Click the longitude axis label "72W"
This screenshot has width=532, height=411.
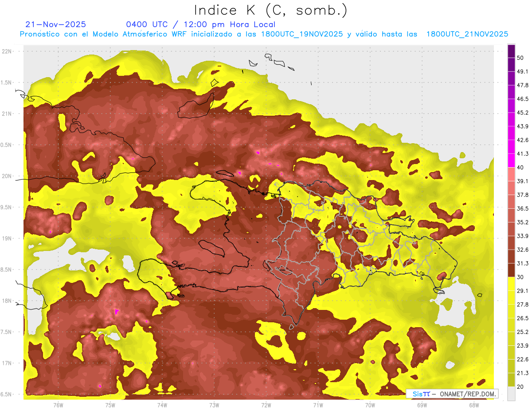pos(266,405)
